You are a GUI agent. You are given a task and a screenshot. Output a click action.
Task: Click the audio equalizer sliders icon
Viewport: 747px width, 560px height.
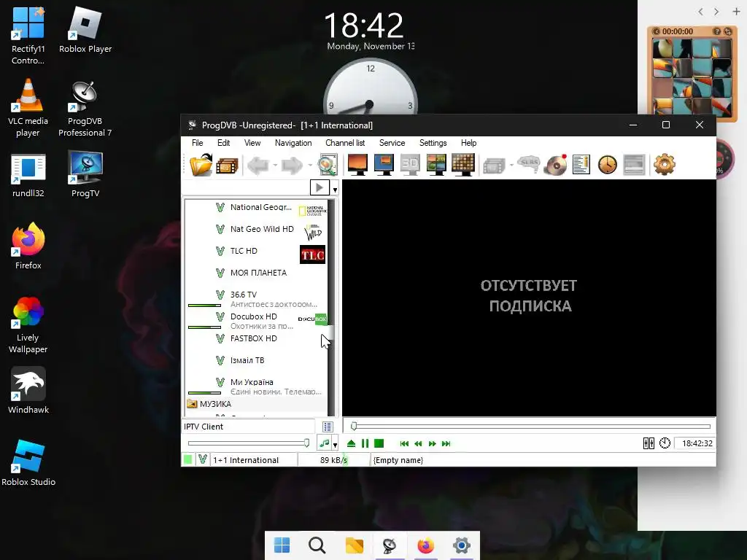coord(649,443)
